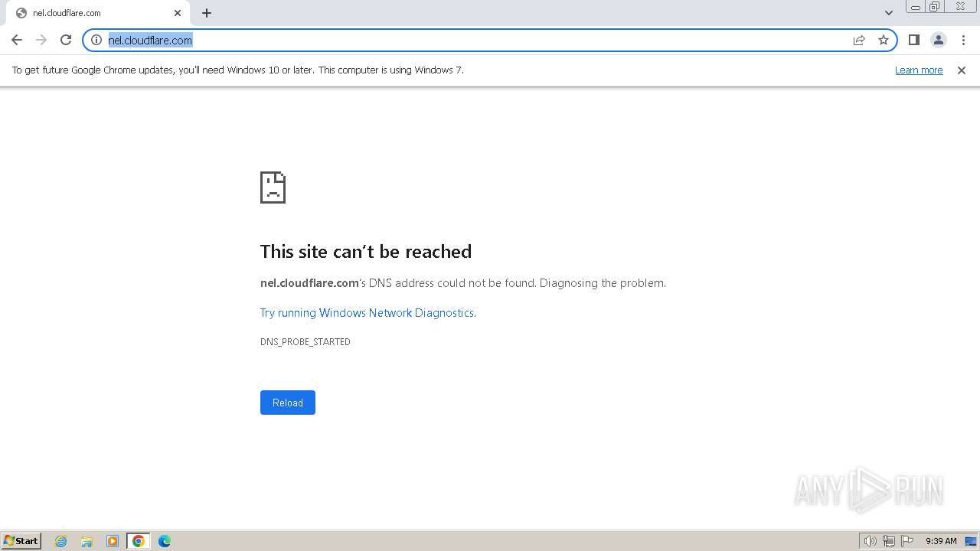Click the sad page error icon
The width and height of the screenshot is (980, 551).
tap(273, 187)
